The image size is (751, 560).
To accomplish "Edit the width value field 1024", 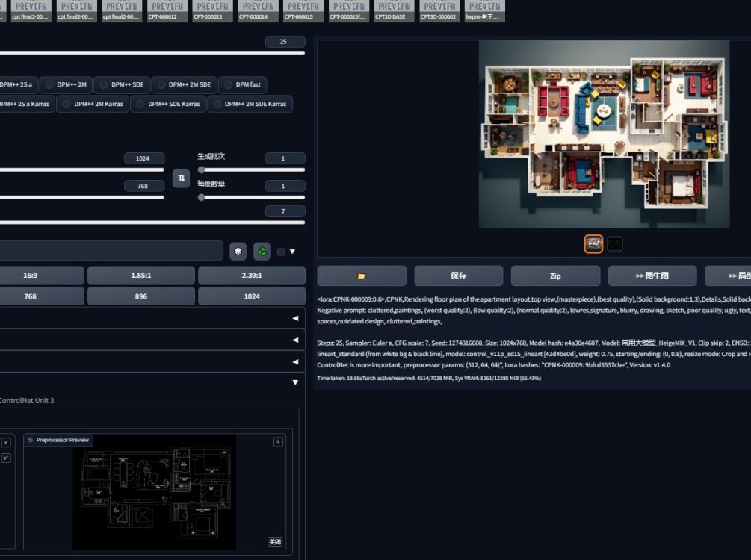I will point(144,158).
